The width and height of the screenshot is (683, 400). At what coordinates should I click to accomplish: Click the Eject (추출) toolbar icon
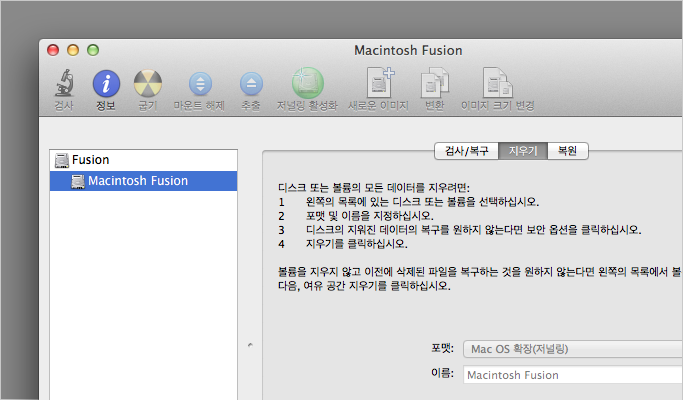click(251, 84)
